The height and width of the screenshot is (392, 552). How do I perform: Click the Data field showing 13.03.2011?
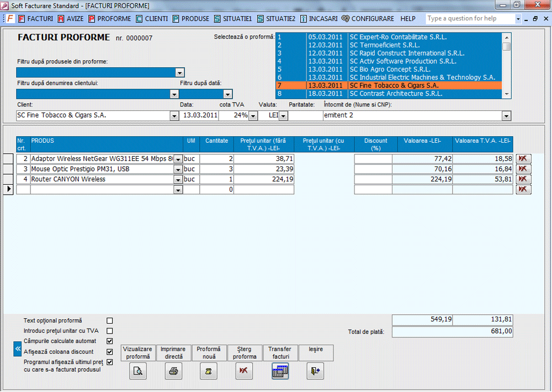click(200, 116)
